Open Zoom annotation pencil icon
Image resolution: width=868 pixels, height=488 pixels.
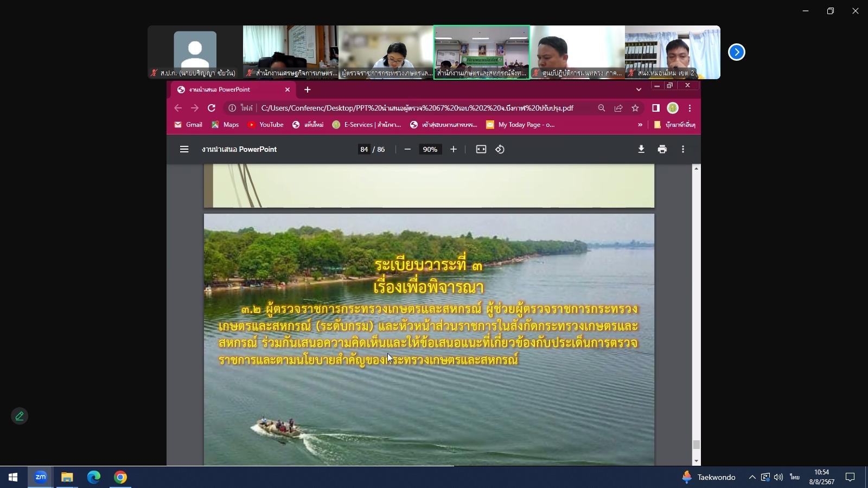20,416
